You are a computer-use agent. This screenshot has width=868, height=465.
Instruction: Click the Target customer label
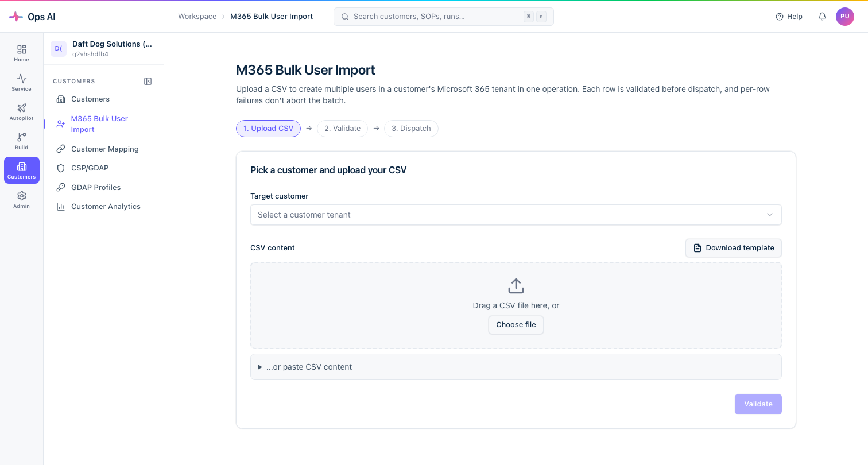pos(280,196)
